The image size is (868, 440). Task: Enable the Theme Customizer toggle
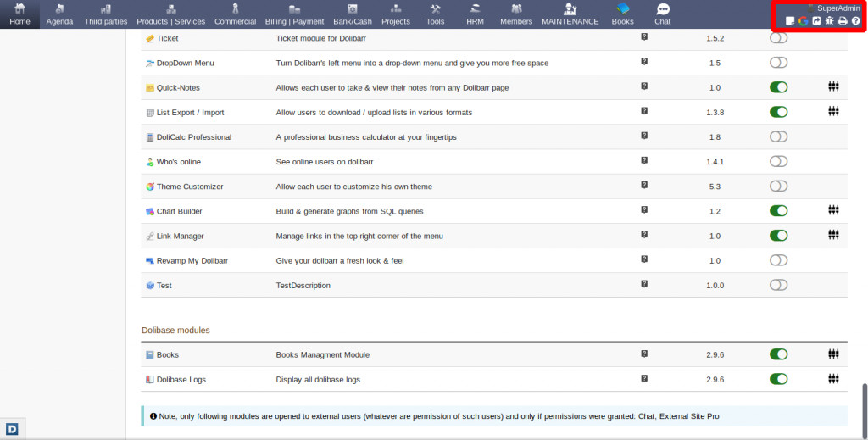coord(778,186)
